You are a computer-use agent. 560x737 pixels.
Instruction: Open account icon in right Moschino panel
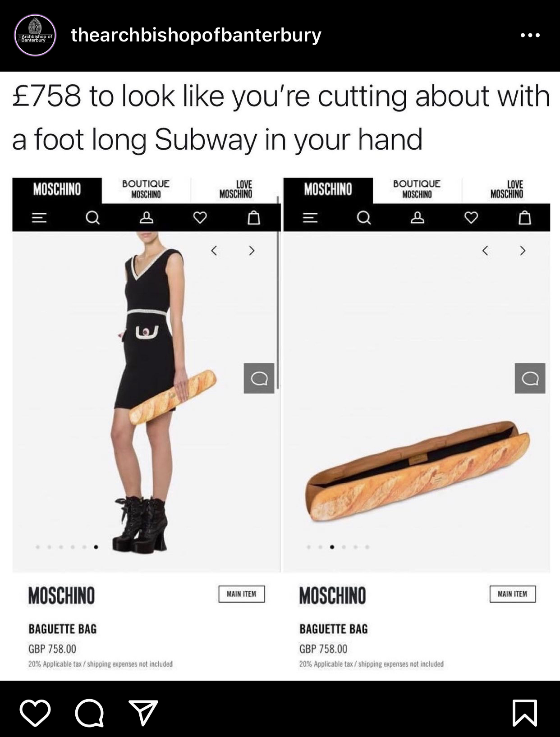pyautogui.click(x=417, y=218)
